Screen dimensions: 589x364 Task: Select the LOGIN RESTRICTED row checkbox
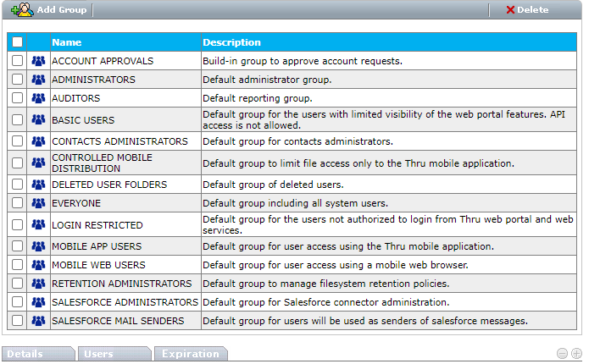(x=18, y=225)
